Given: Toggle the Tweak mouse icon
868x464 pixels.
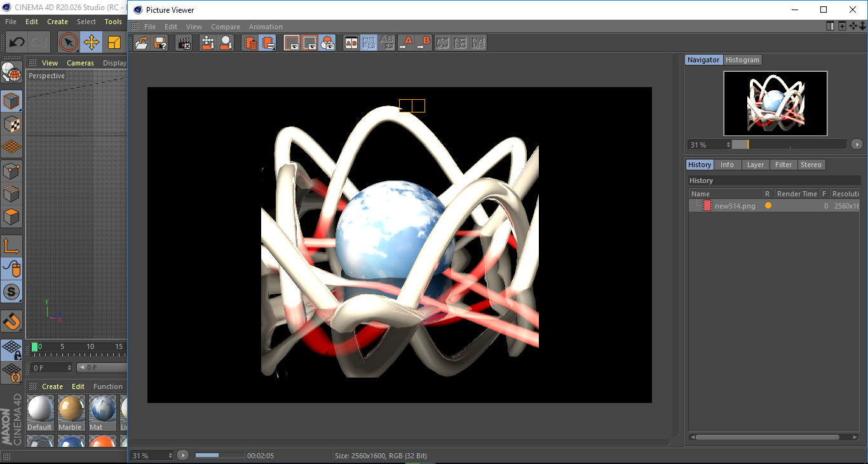Looking at the screenshot, I should click(11, 269).
